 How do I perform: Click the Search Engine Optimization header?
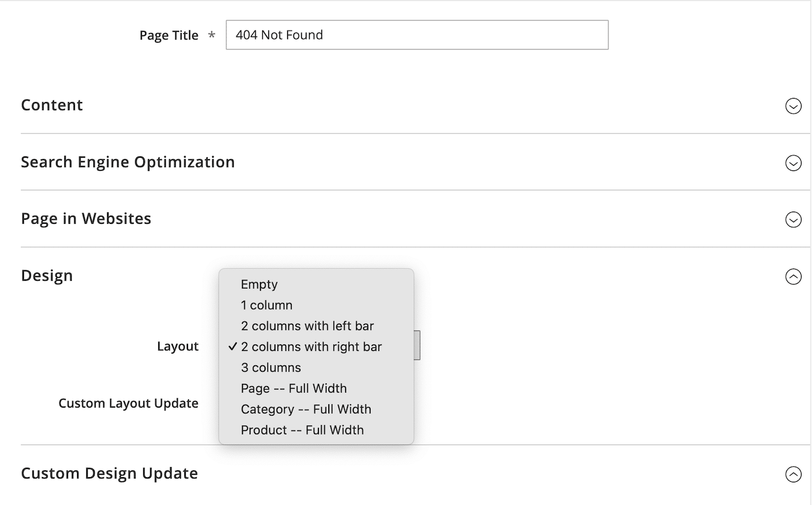(128, 162)
